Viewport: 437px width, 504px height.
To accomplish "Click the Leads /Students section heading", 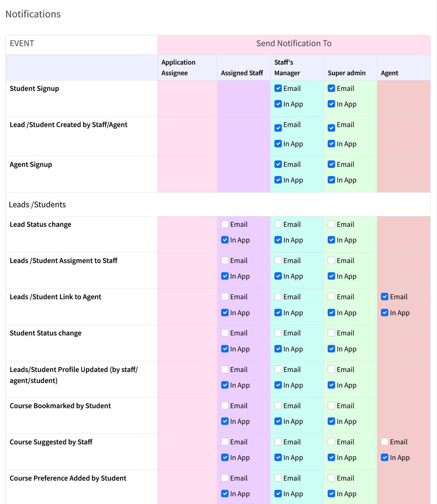I will pyautogui.click(x=37, y=204).
